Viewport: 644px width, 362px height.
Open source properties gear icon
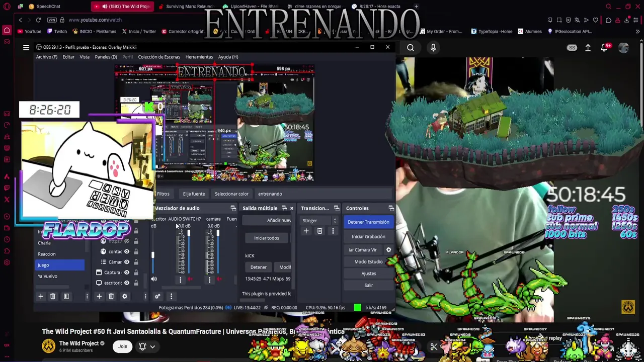pyautogui.click(x=125, y=296)
